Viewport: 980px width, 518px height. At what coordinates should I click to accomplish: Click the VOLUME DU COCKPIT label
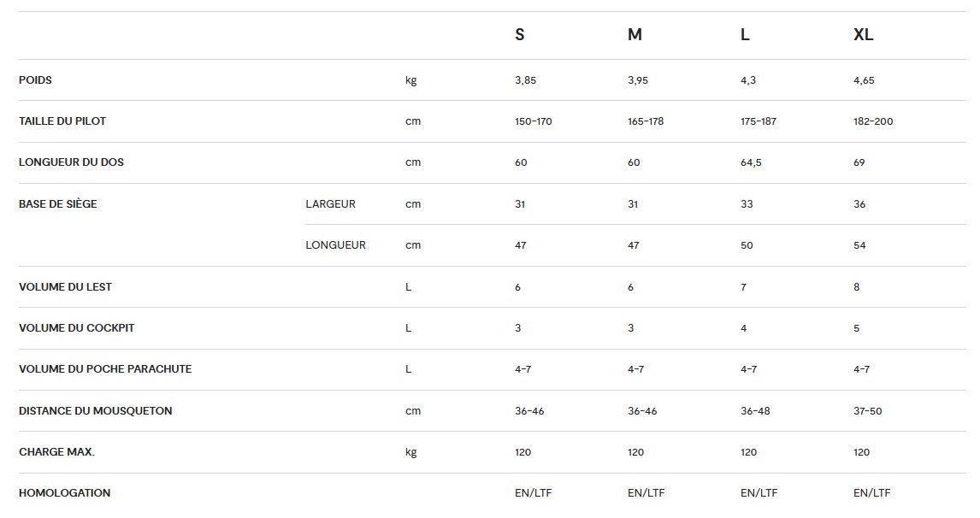point(77,328)
